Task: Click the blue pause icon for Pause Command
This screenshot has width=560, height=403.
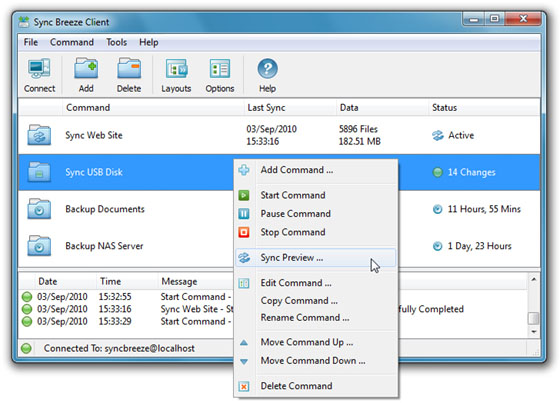Action: pyautogui.click(x=244, y=214)
